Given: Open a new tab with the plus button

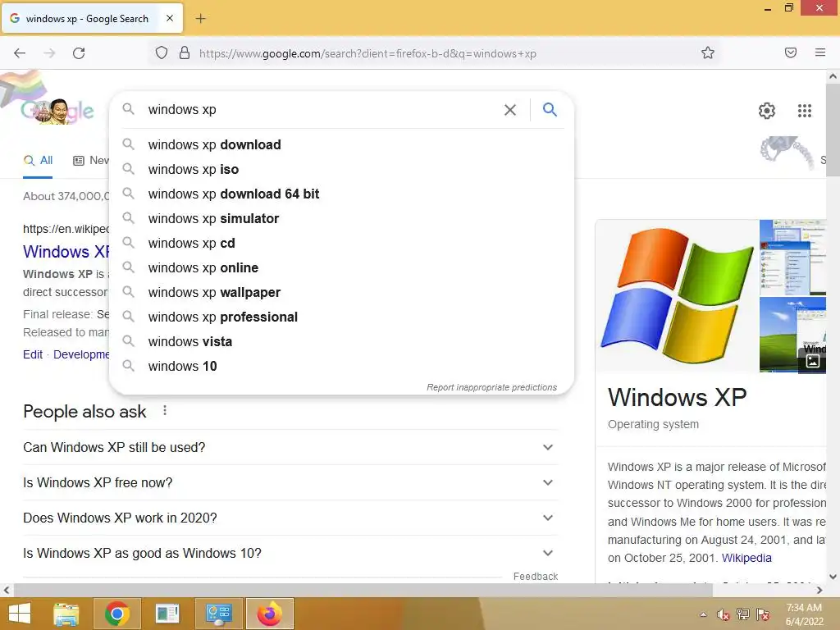Looking at the screenshot, I should tap(200, 19).
